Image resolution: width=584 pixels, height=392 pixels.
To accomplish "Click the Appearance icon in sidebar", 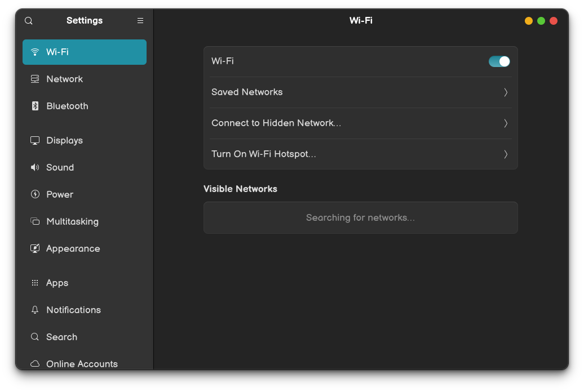I will 35,248.
